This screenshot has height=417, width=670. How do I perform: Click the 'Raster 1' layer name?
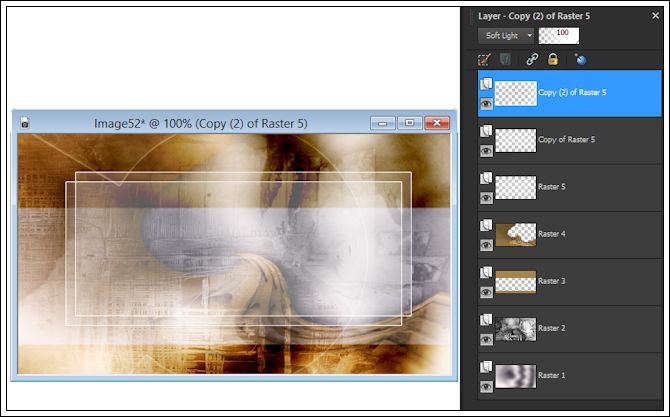[x=552, y=375]
